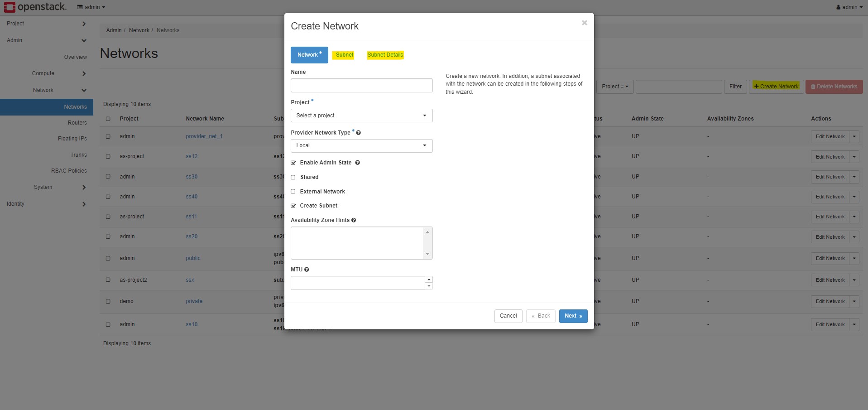Open the Select a project dropdown
This screenshot has width=868, height=410.
361,116
